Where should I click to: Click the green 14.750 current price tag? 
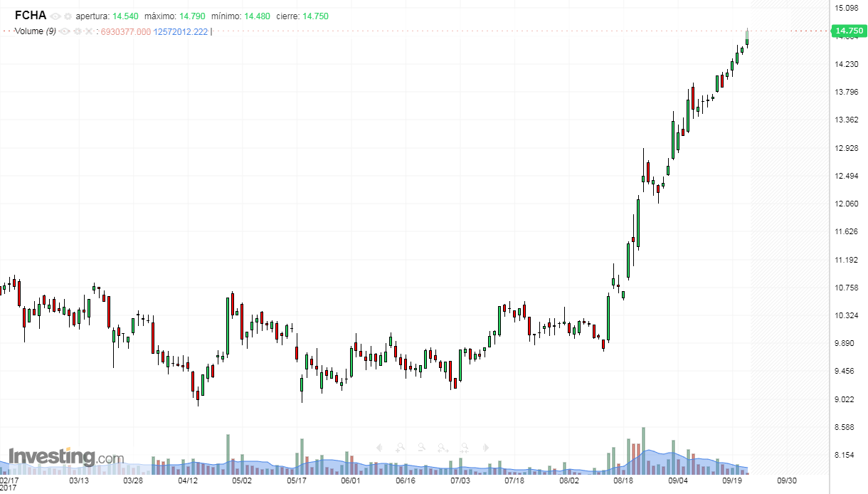click(848, 31)
